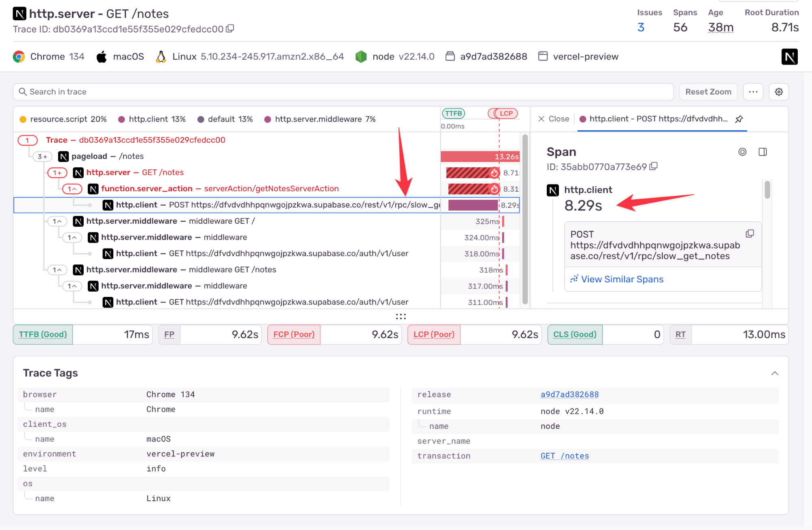Pin the http.client span tab
The image size is (812, 530).
pos(739,119)
